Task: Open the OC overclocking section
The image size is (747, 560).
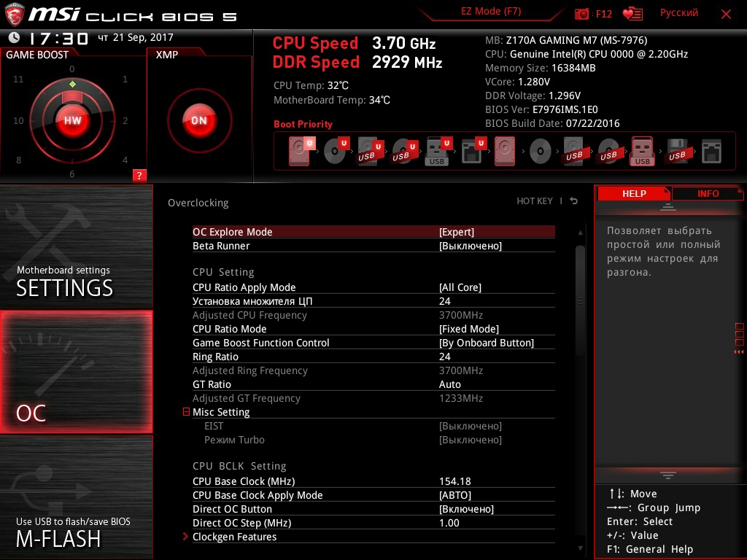Action: (76, 372)
